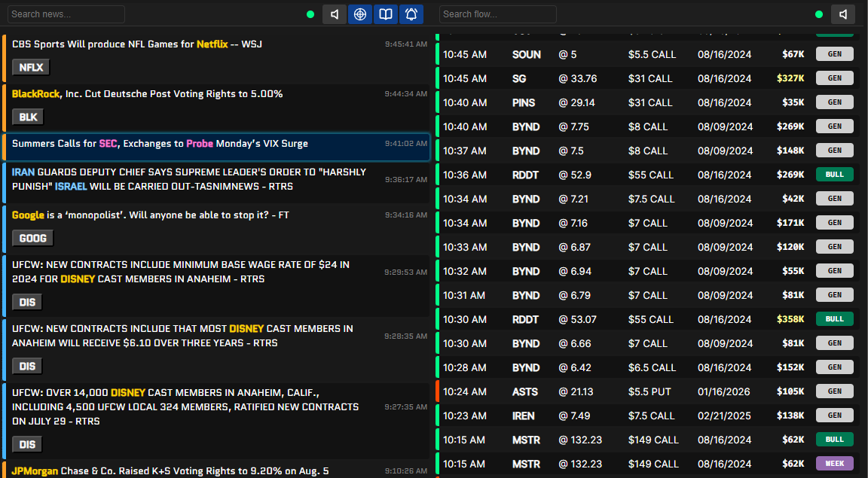Image resolution: width=868 pixels, height=478 pixels.
Task: Open CBS Sports Netflix NFL Games headline
Action: pos(136,44)
